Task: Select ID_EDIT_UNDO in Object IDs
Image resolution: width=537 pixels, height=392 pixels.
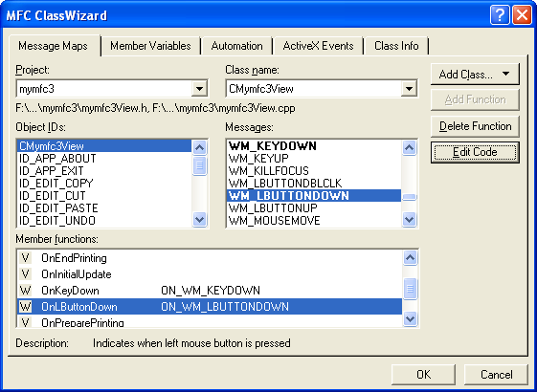Action: (x=104, y=220)
